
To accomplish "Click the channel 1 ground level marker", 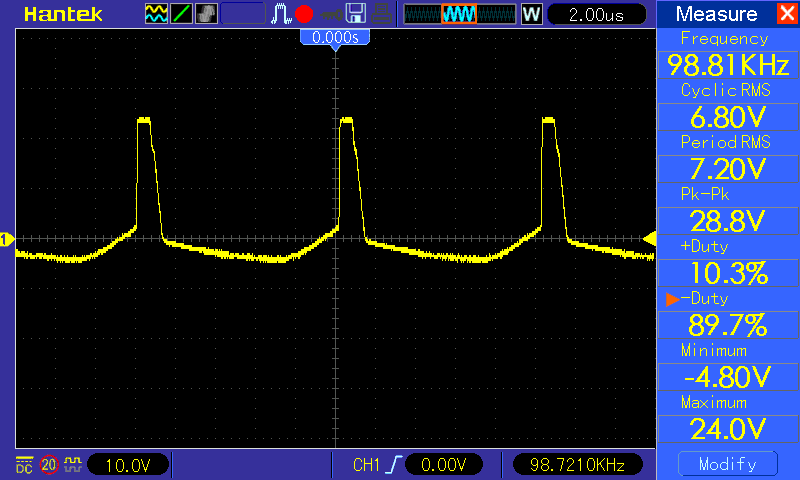I will point(7,239).
